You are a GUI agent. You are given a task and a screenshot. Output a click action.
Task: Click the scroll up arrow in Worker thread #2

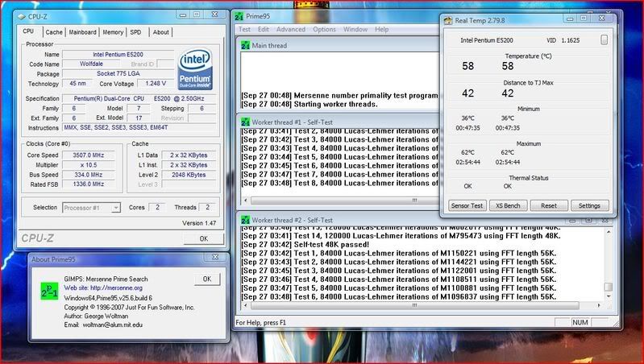click(x=609, y=232)
